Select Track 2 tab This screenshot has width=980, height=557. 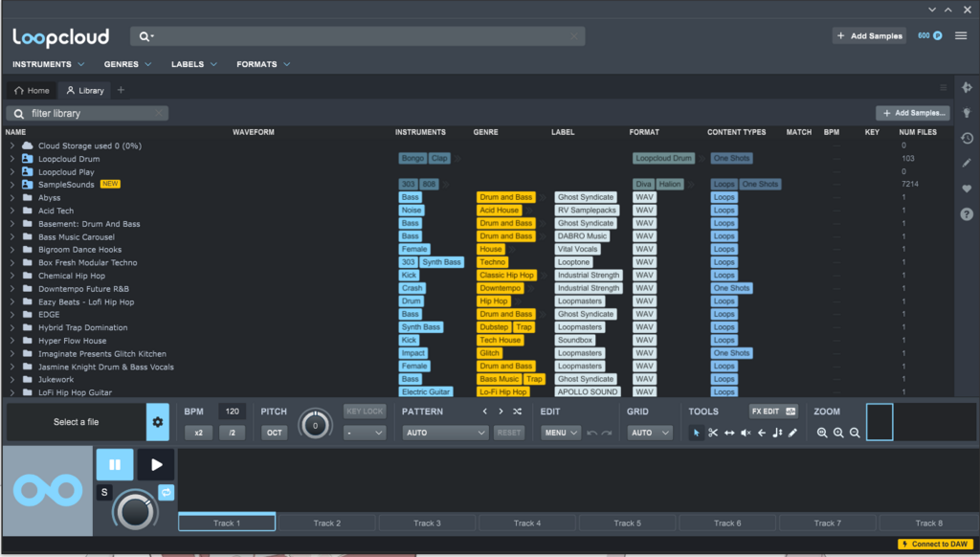pos(327,523)
